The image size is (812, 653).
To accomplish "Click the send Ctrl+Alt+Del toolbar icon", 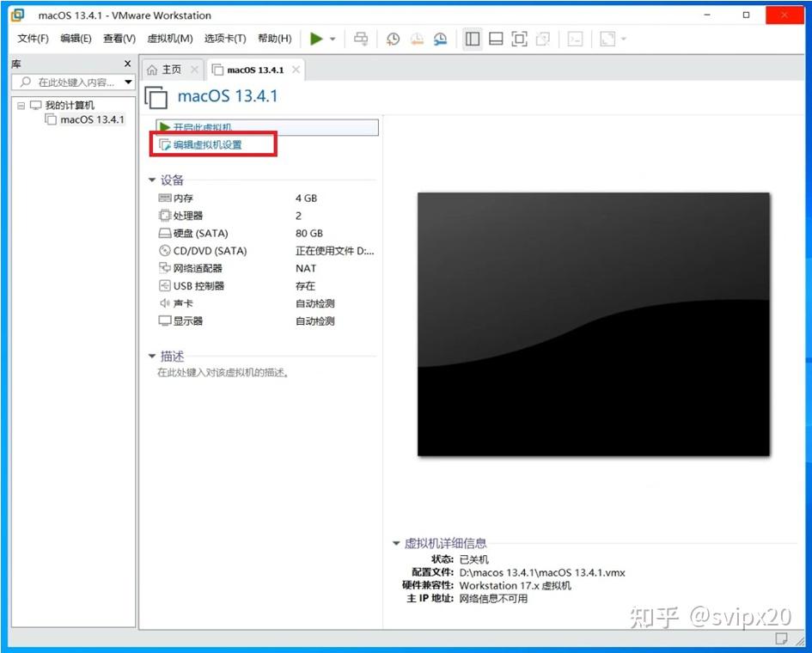I will pos(361,39).
